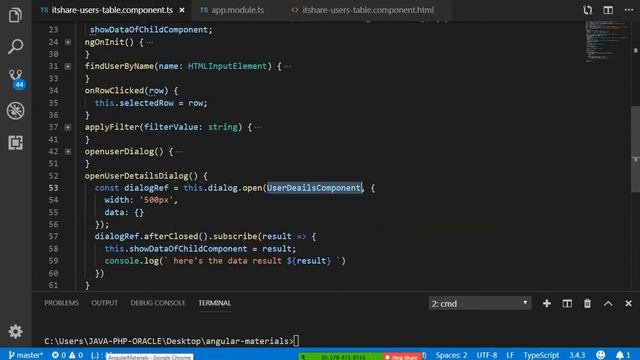
Task: Kill the terminal with trash icon
Action: coord(587,303)
